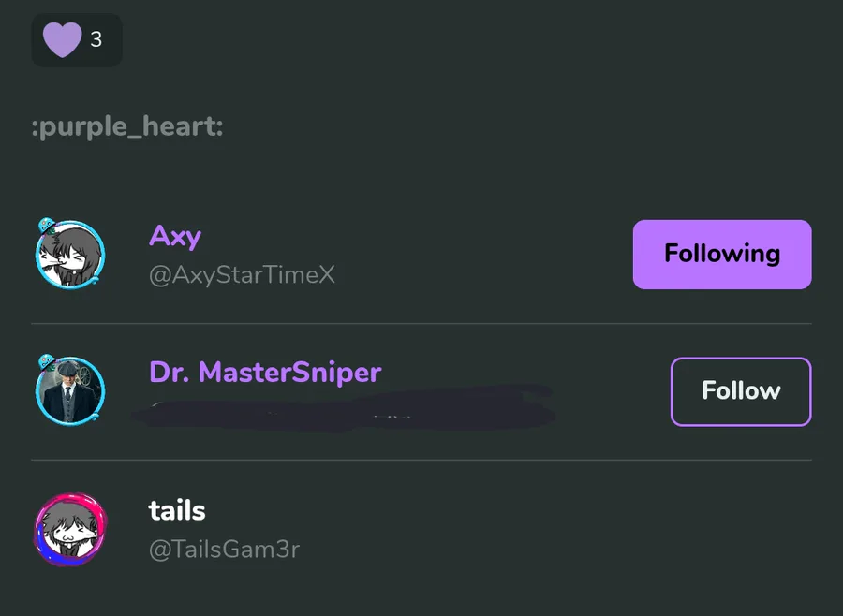Click the tails display name
Screen dimensions: 843x616
click(x=177, y=510)
